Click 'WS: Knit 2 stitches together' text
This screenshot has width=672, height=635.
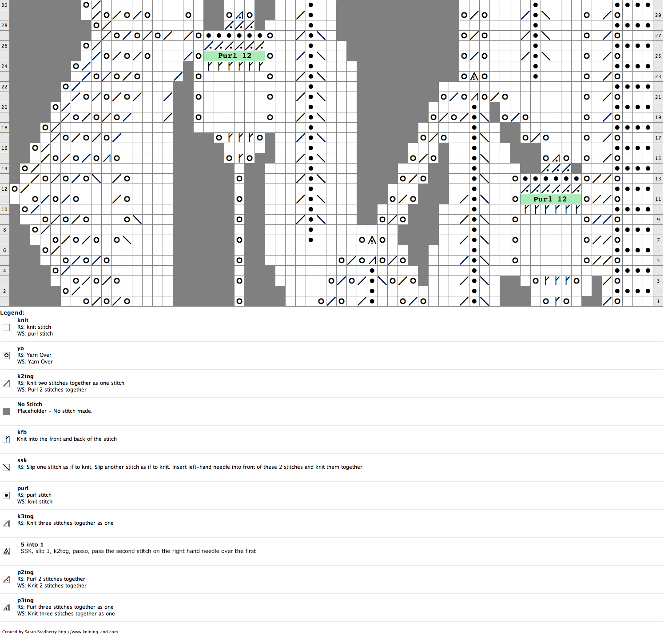click(52, 586)
